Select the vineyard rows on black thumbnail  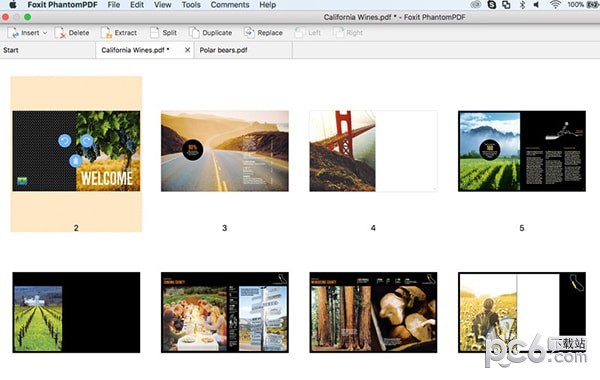(76, 312)
